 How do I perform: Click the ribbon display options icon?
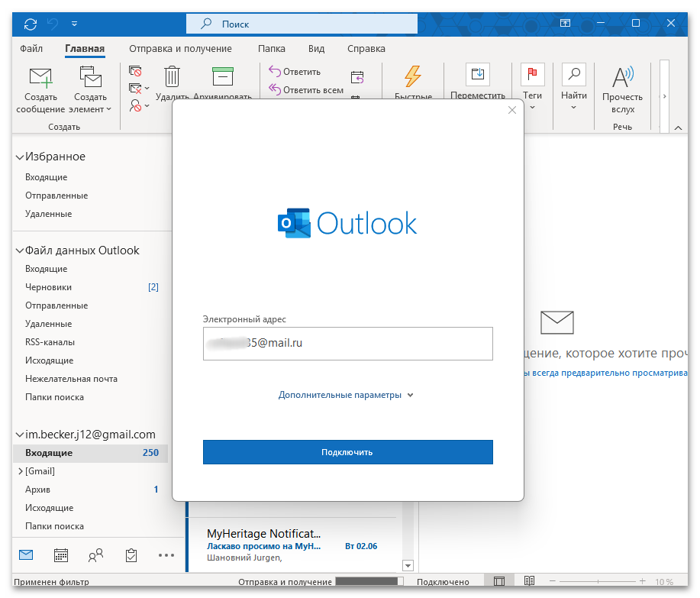coord(565,23)
